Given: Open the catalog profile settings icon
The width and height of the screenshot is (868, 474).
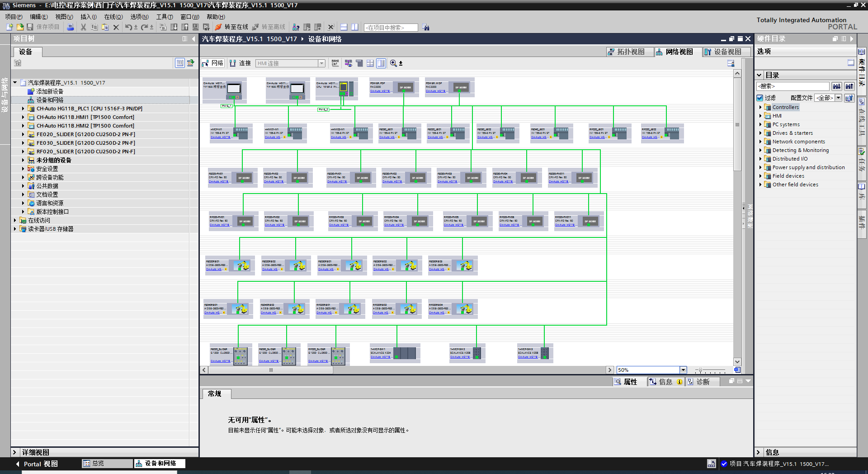Looking at the screenshot, I should point(849,98).
